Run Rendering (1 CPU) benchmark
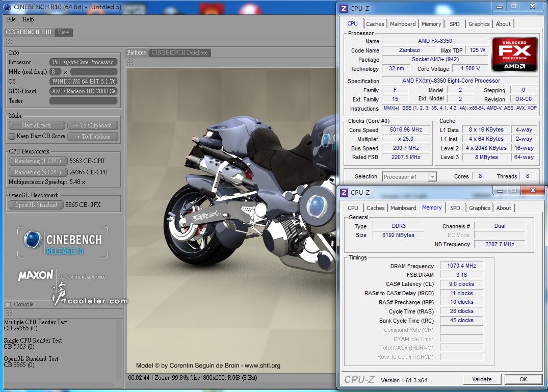The image size is (548, 392). pyautogui.click(x=38, y=161)
